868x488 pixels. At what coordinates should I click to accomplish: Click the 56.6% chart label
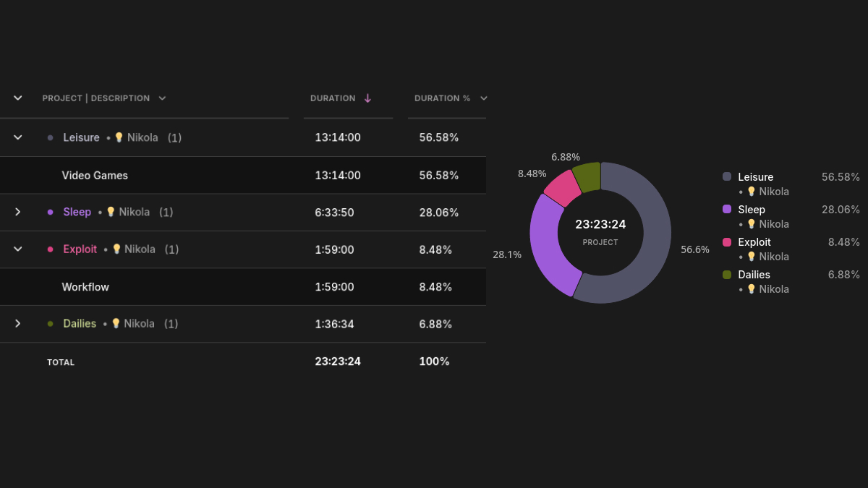pos(695,249)
